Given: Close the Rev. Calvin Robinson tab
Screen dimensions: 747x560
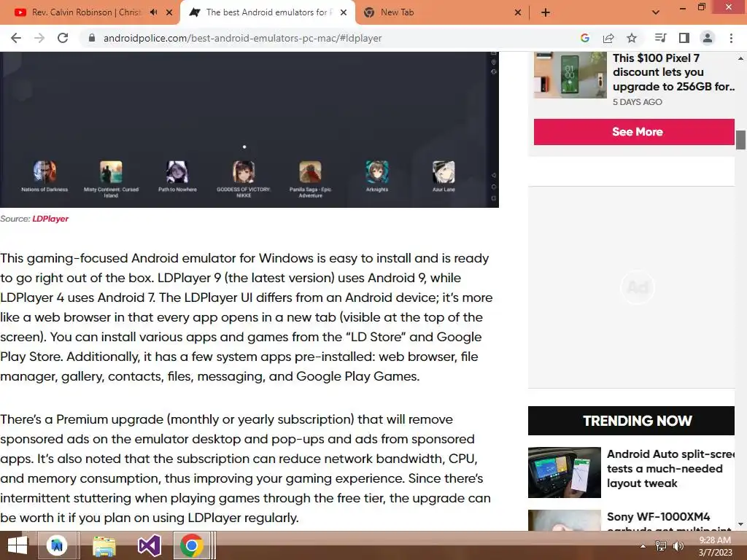Looking at the screenshot, I should pyautogui.click(x=169, y=12).
